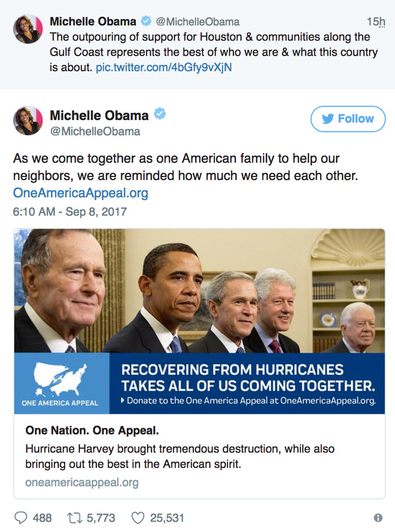Open the tweet info icon

coord(378,518)
